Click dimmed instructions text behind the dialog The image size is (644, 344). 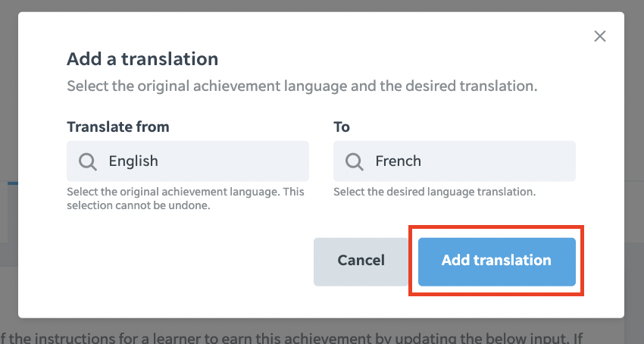(x=292, y=338)
